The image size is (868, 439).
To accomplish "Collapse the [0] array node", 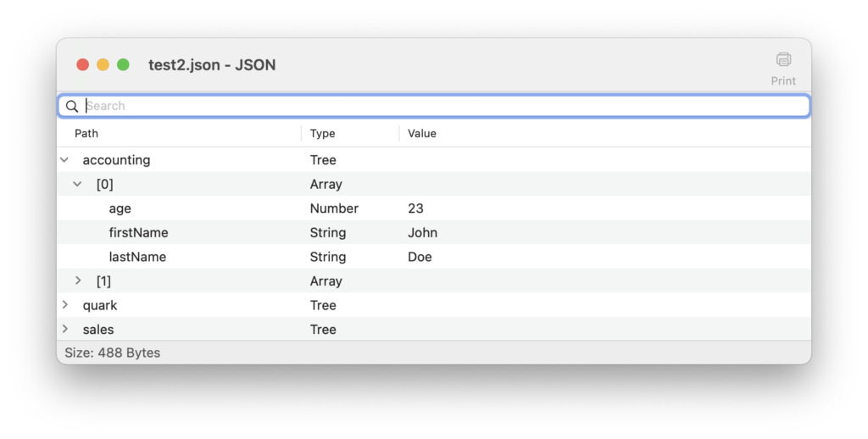I will pyautogui.click(x=77, y=185).
